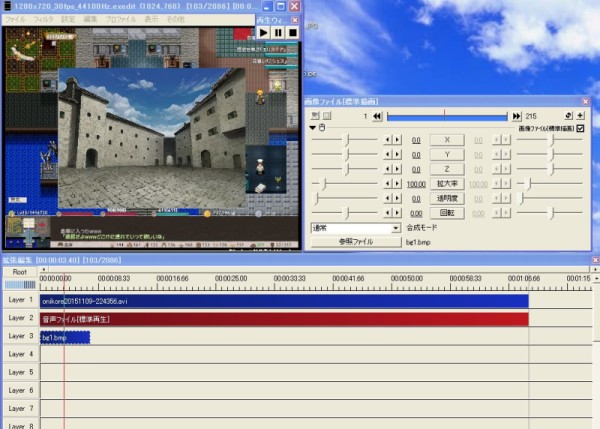The image size is (600, 429).
Task: Toggle Layer 1 visibility button
Action: pos(20,300)
